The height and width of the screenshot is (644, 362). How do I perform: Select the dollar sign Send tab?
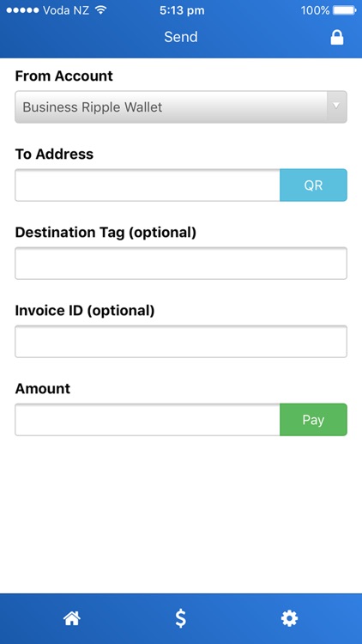point(181,618)
